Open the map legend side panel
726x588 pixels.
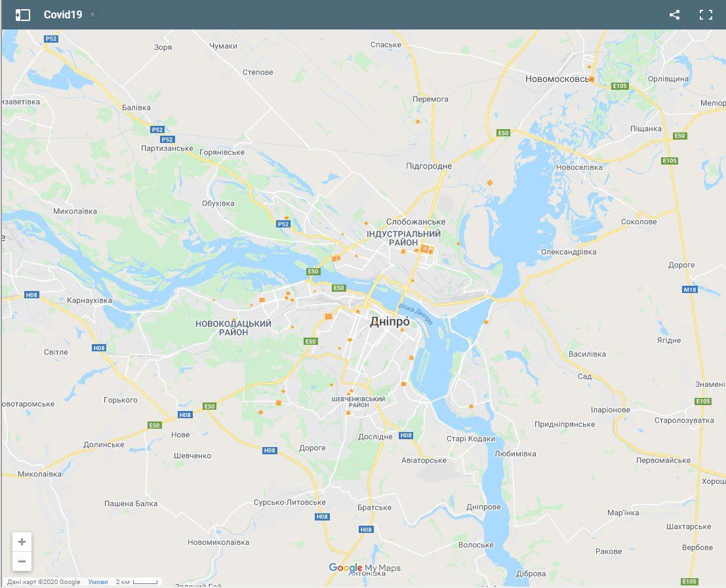(23, 15)
